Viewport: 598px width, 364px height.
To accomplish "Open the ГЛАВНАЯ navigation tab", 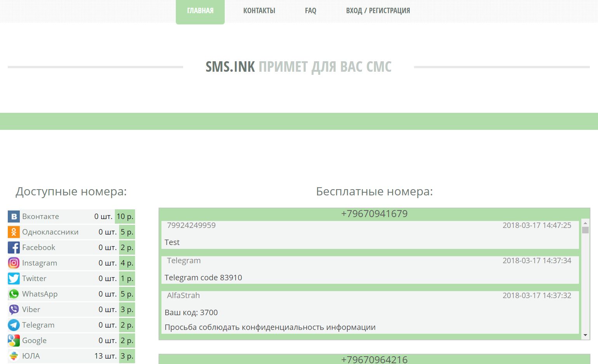I will click(200, 11).
